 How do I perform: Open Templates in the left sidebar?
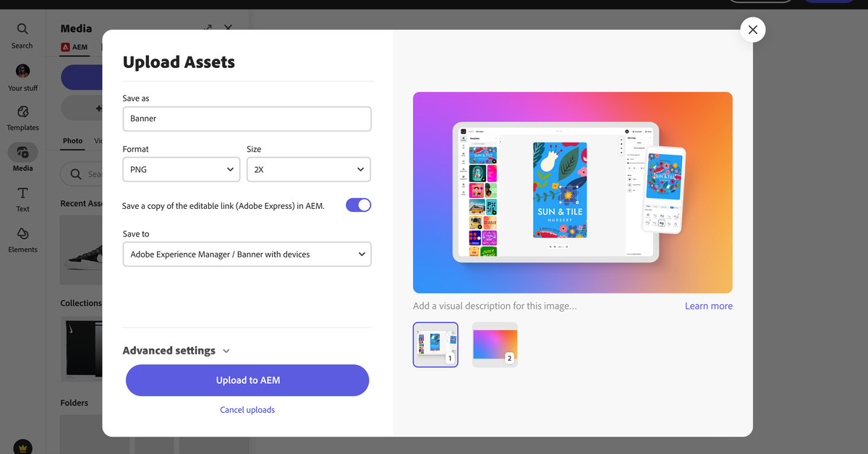(x=22, y=118)
